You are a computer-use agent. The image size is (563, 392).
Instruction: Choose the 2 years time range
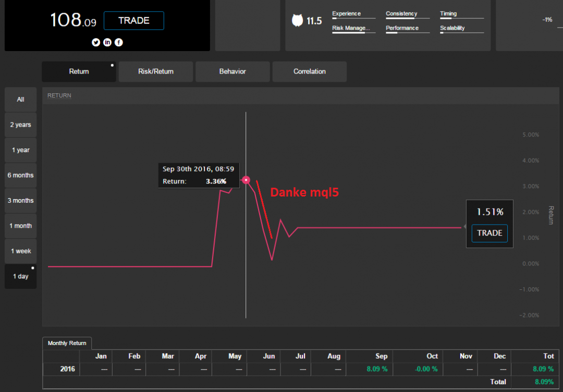(x=20, y=125)
